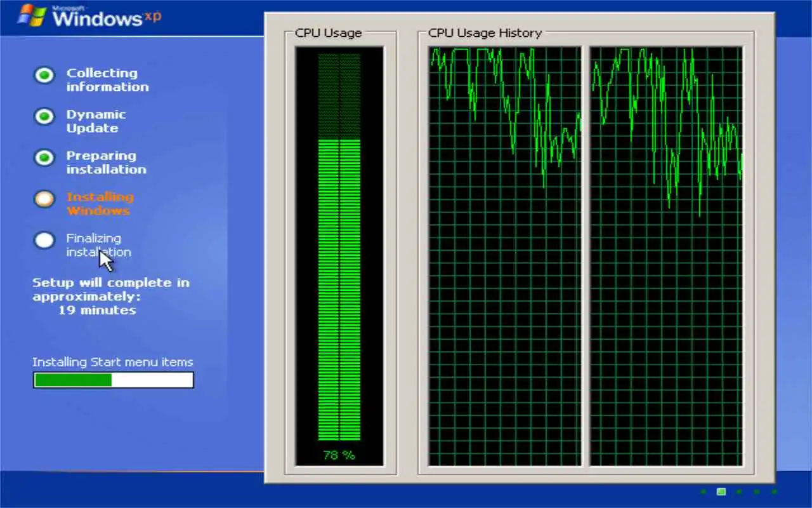This screenshot has height=508, width=812.
Task: Click the green setup progress bar
Action: click(x=114, y=380)
